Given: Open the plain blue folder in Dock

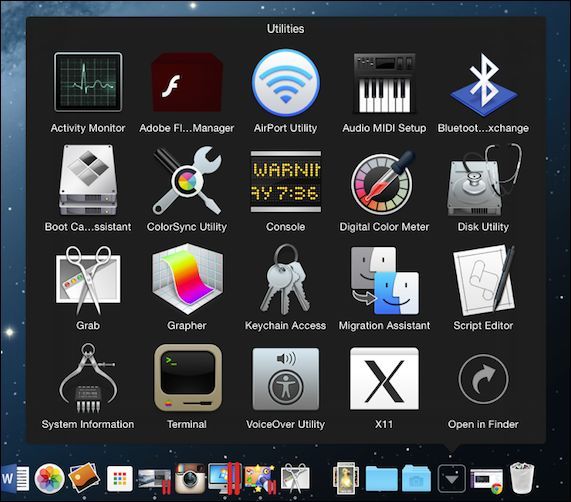Looking at the screenshot, I should (381, 479).
